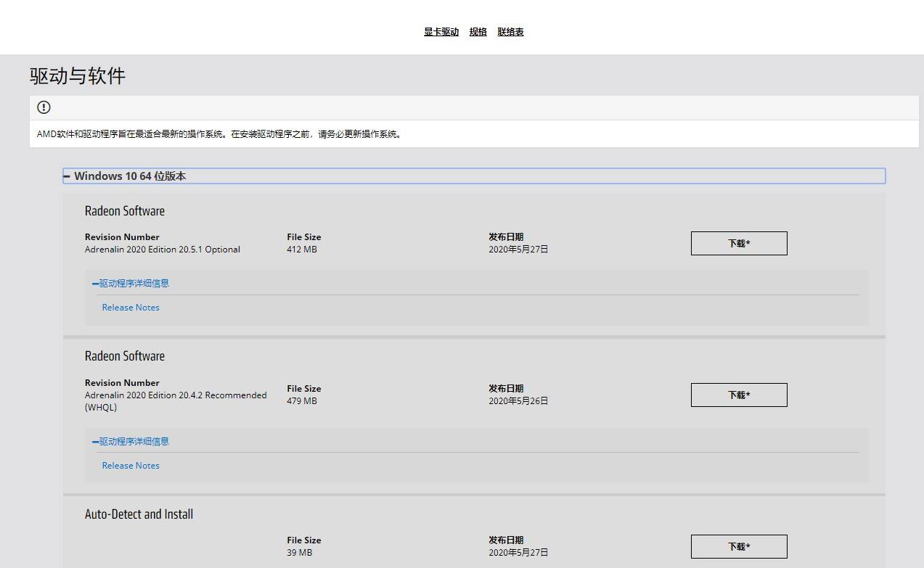Collapse driver details under Adrenalin 20.5.1

point(131,283)
